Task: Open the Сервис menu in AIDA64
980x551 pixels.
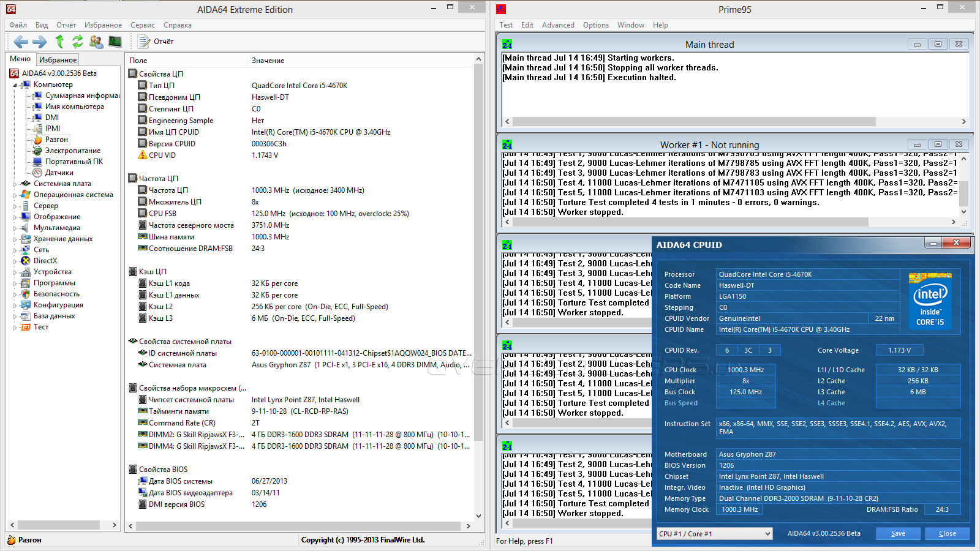Action: click(142, 25)
